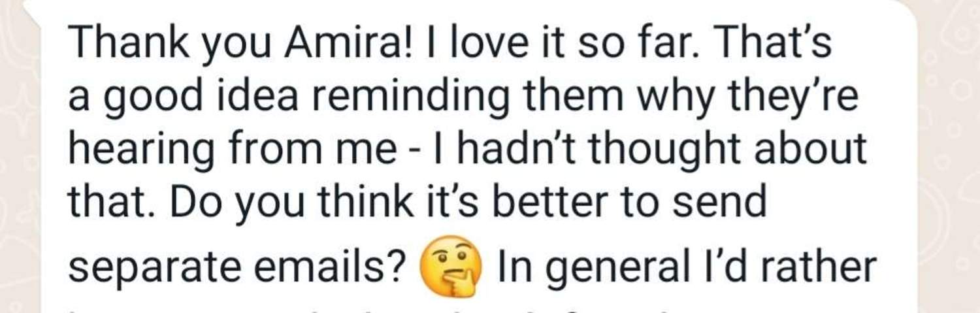Screen dimensions: 980x313
Task: Tap the thinking face emoji
Action: tap(449, 266)
